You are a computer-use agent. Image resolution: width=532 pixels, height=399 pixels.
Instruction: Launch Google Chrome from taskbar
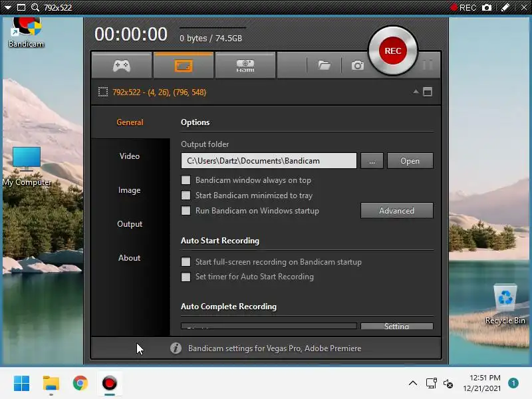[x=80, y=384]
